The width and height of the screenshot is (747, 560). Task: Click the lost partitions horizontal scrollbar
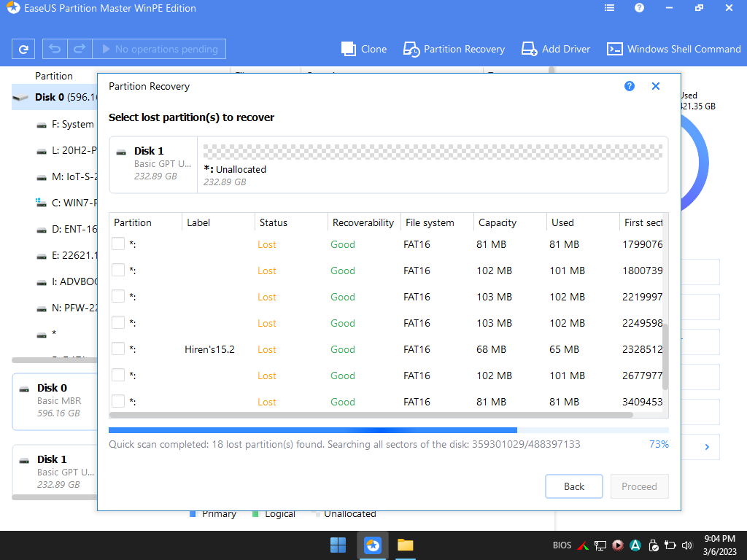(x=371, y=415)
